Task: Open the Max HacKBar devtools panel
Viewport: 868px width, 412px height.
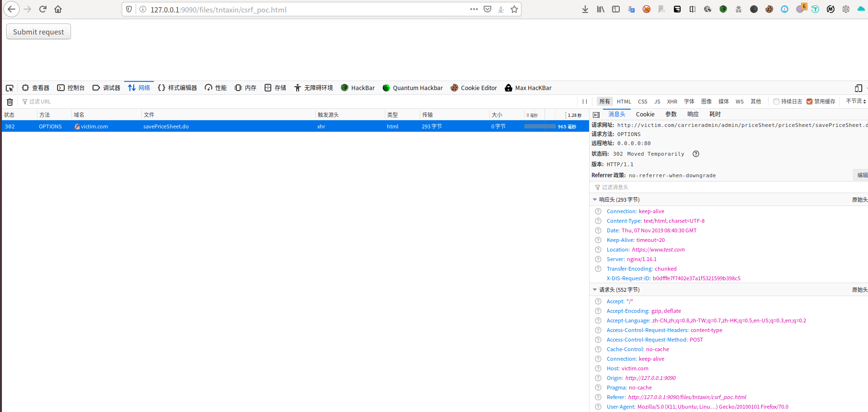Action: [x=528, y=88]
